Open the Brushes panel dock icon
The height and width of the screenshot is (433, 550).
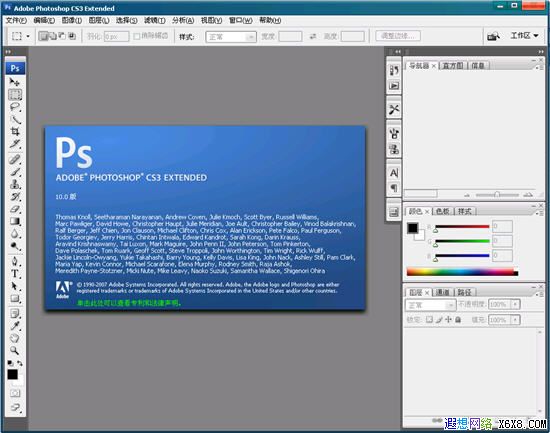(394, 133)
